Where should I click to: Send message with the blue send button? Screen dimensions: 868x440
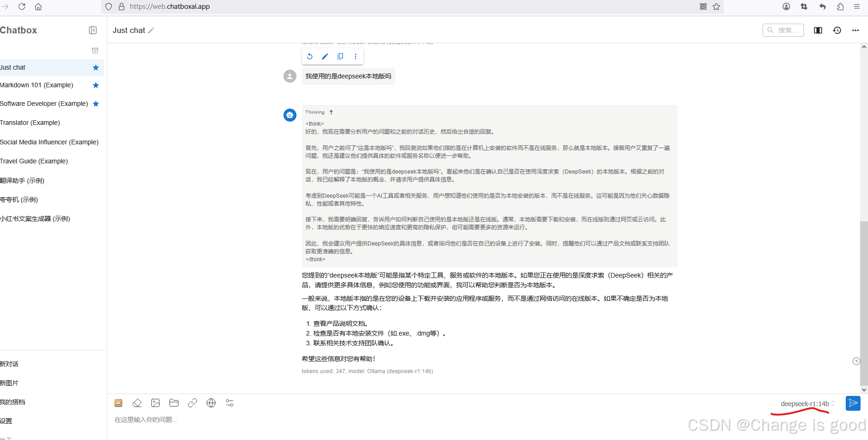click(853, 403)
